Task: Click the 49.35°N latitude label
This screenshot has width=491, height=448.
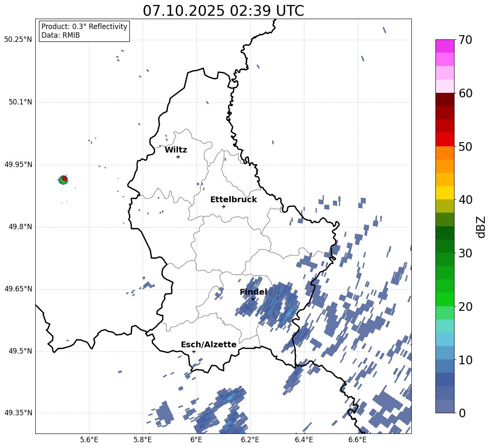Action: [18, 413]
